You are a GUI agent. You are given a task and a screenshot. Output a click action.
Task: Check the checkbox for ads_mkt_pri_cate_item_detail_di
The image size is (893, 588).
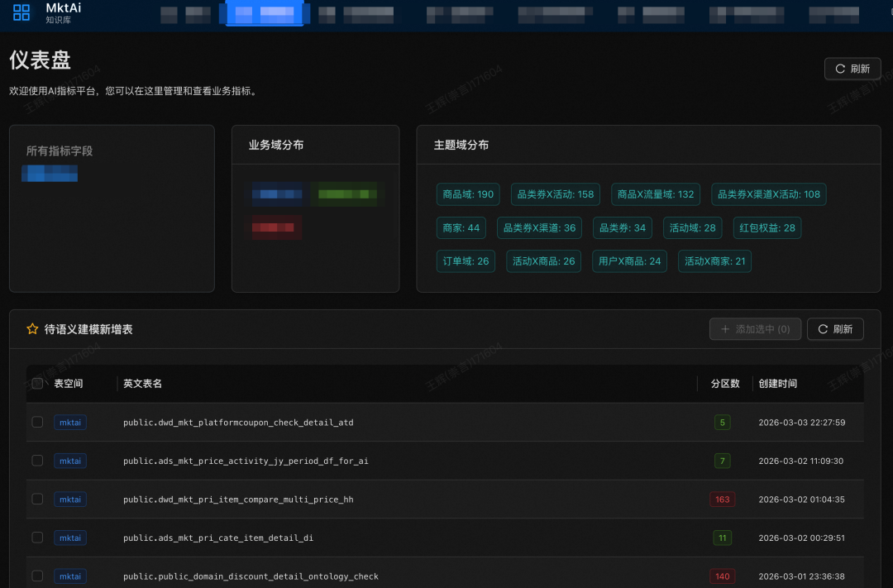click(37, 538)
